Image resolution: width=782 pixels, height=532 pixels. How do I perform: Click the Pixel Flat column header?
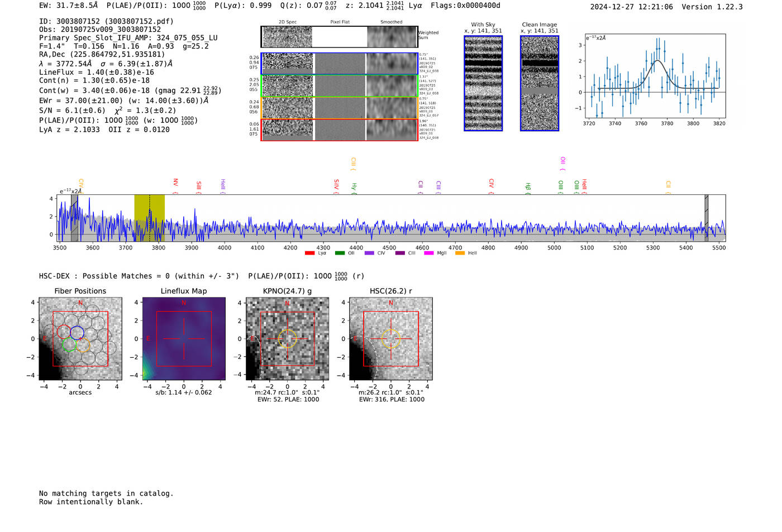[340, 22]
